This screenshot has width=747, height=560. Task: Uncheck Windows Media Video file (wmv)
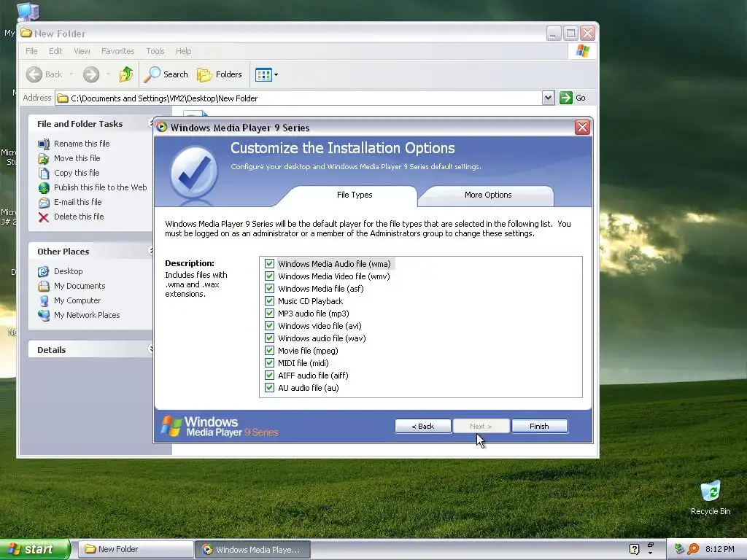click(x=270, y=276)
